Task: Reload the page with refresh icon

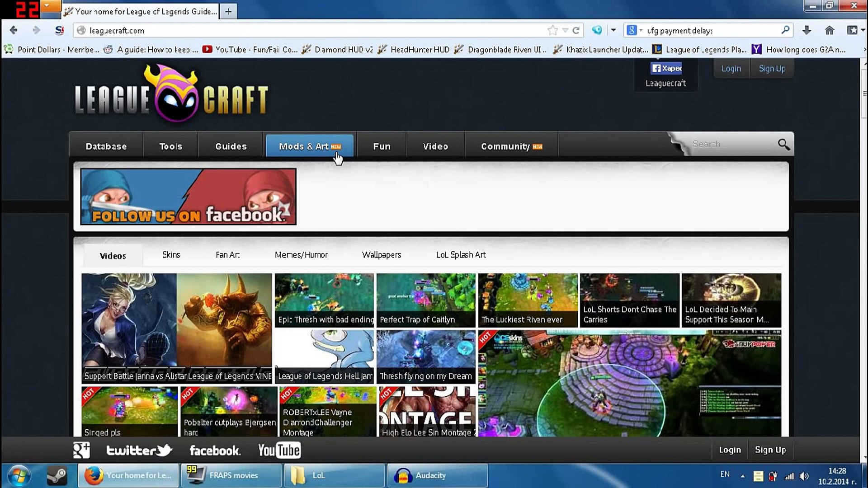Action: coord(576,30)
